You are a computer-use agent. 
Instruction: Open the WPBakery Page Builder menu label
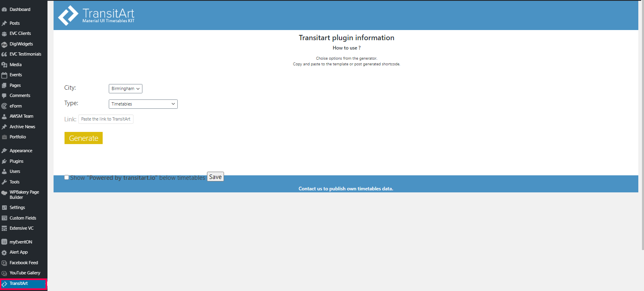click(24, 195)
